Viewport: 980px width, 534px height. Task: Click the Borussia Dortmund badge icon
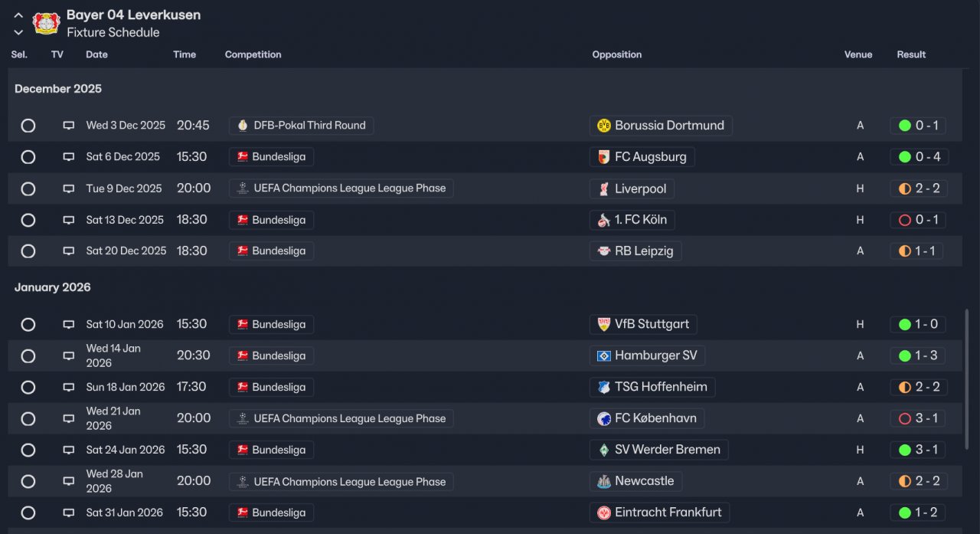[603, 126]
